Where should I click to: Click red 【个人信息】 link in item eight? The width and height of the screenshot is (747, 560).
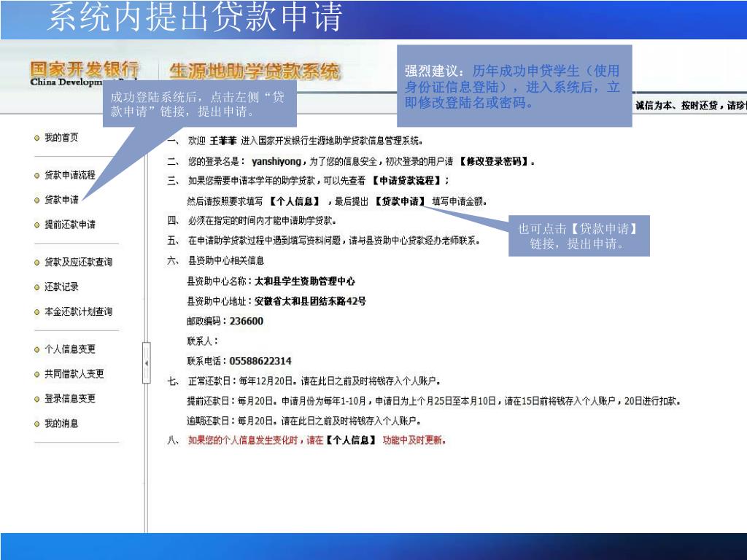coord(351,440)
